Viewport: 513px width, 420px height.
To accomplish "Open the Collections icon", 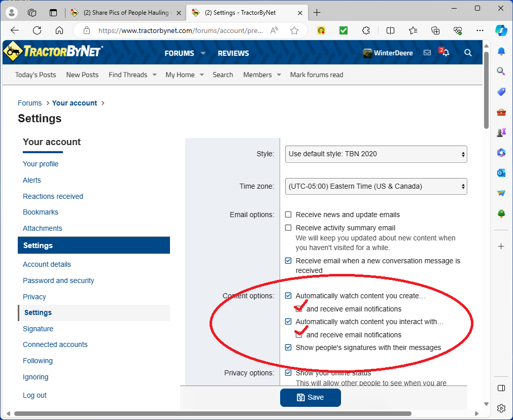I will pos(435,30).
